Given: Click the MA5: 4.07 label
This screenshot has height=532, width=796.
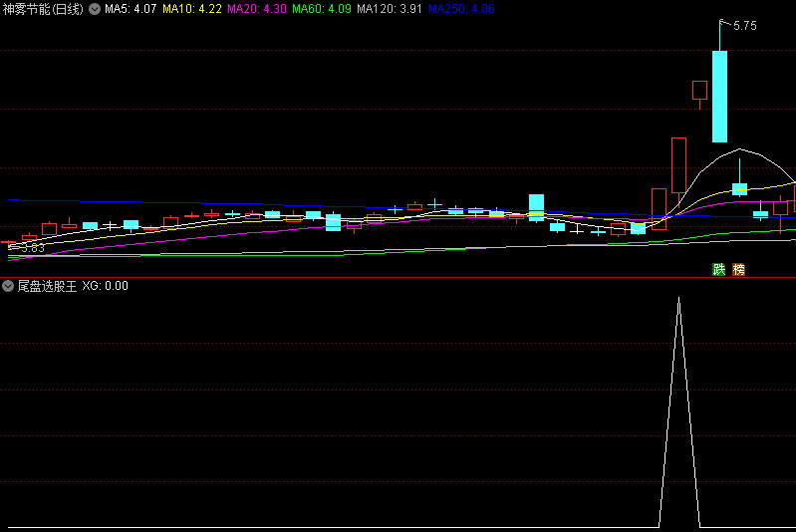Looking at the screenshot, I should point(131,9).
